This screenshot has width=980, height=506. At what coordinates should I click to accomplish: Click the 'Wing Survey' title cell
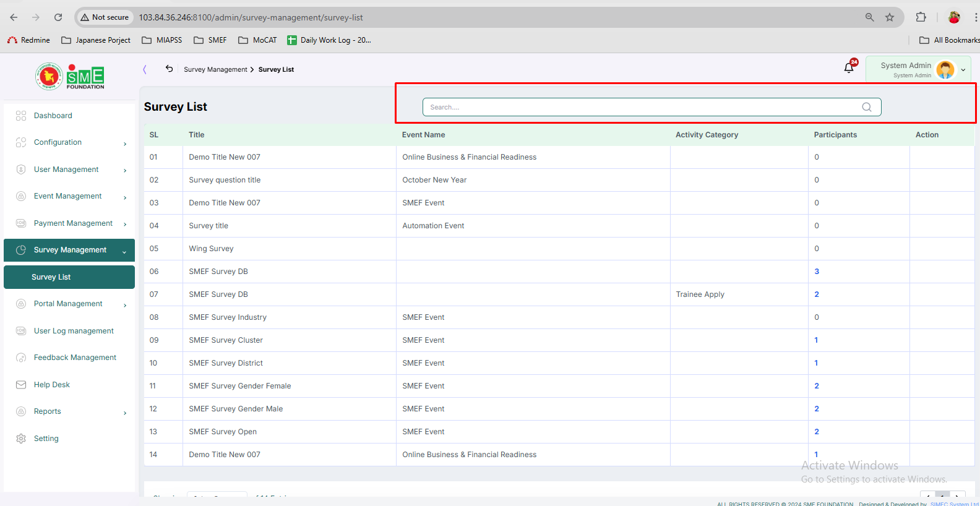211,249
